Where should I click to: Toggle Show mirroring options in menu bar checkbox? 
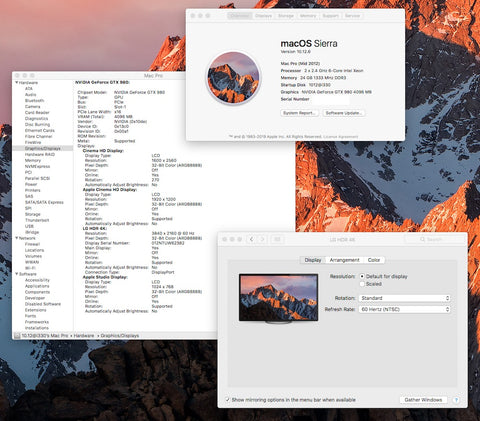pyautogui.click(x=227, y=400)
